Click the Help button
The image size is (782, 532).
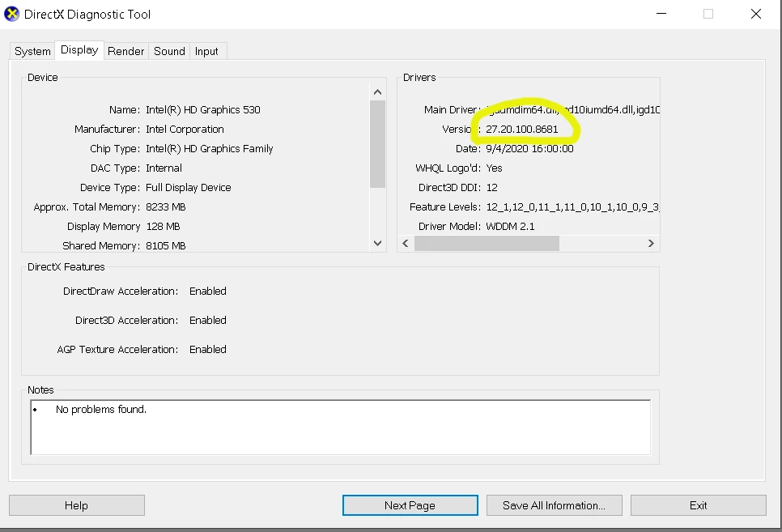[x=77, y=505]
